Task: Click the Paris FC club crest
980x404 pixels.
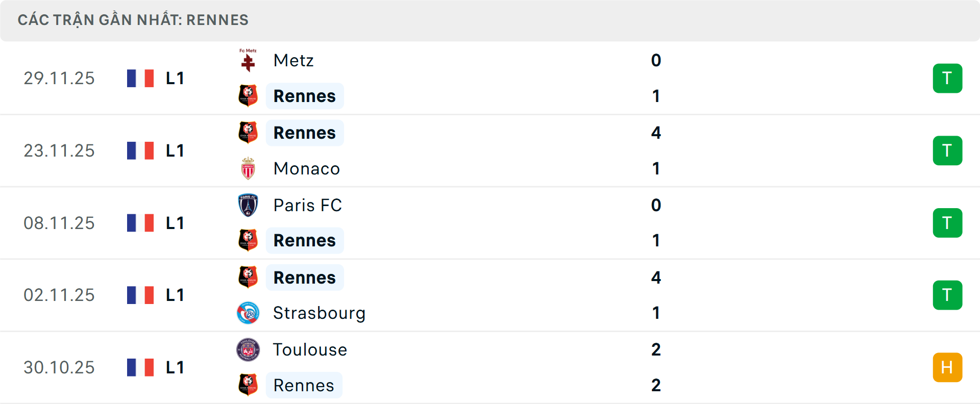Action: point(249,205)
